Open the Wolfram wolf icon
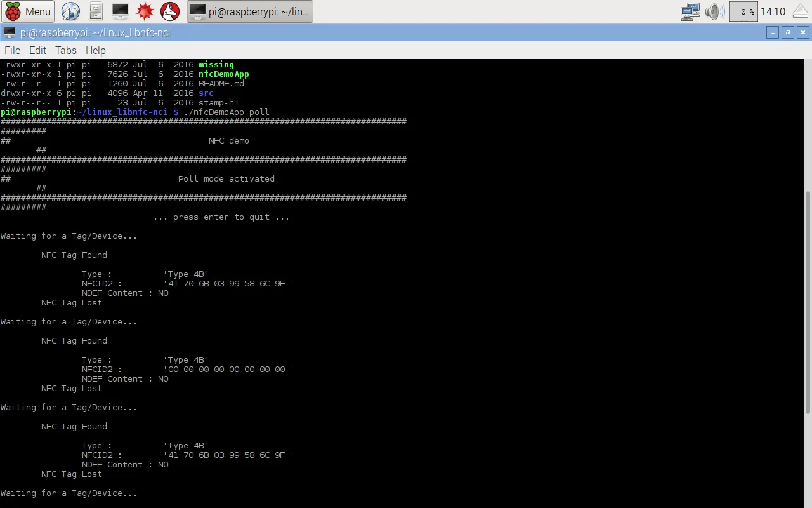Screen dimensions: 812x508 tap(170, 11)
